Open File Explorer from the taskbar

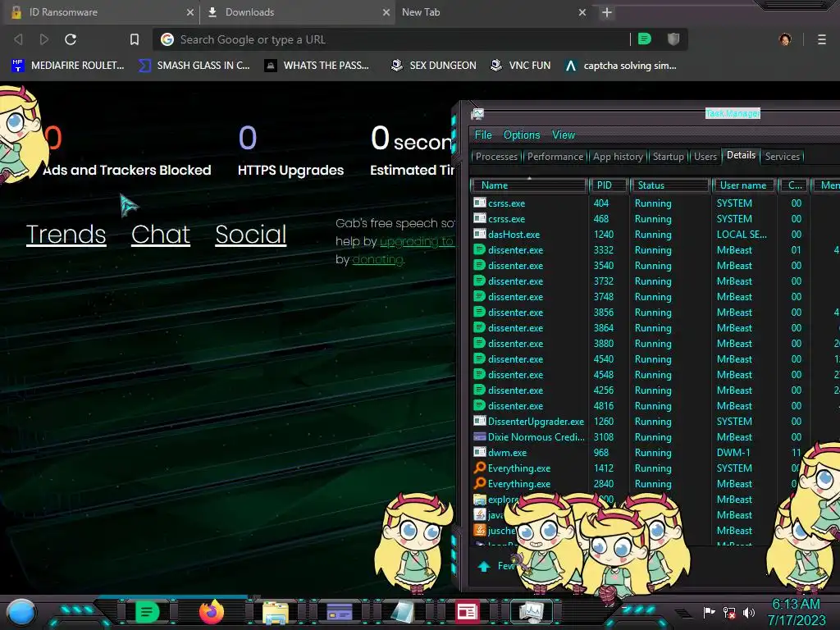[276, 612]
